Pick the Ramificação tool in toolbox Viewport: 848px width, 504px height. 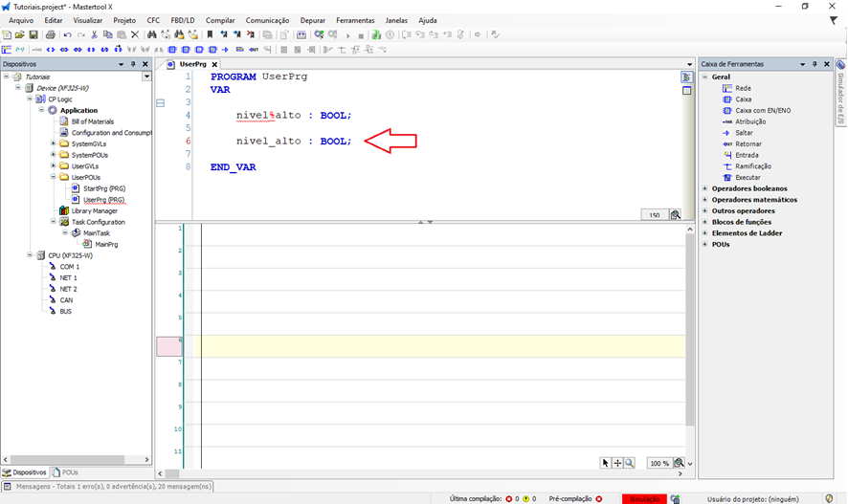coord(754,166)
